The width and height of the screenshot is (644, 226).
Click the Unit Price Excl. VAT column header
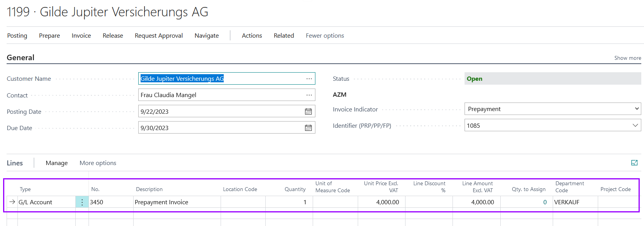(381, 187)
